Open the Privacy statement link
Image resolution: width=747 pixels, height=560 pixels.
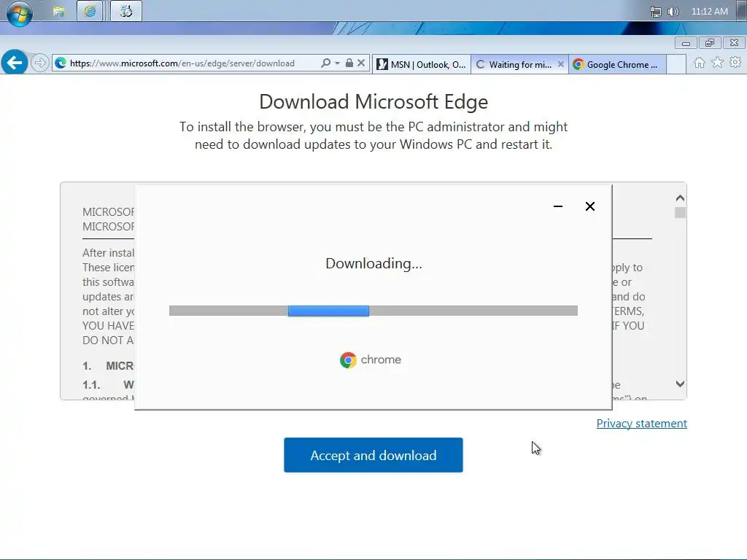coord(642,424)
